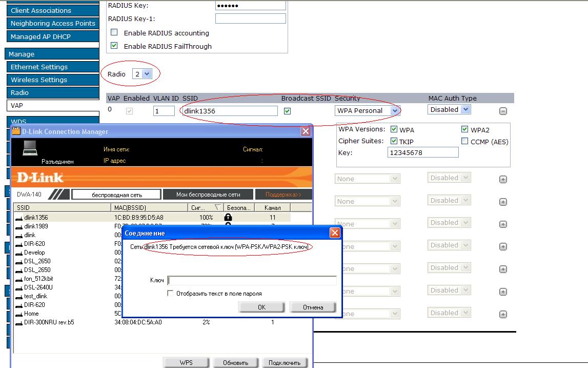This screenshot has height=368, width=588.
Task: Click the laptop connection status icon
Action: [x=30, y=149]
